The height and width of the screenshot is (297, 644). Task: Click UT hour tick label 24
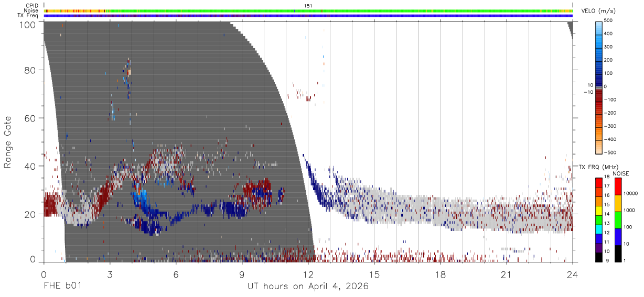click(572, 274)
